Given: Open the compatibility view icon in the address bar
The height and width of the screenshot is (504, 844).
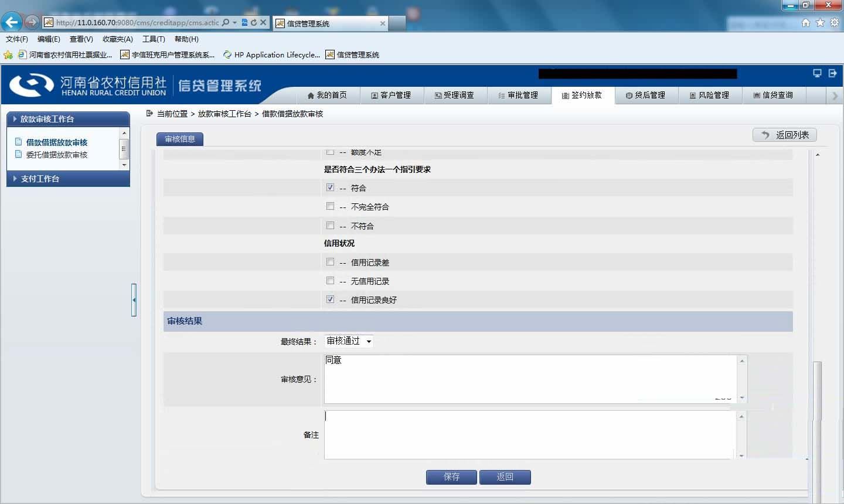Looking at the screenshot, I should (245, 22).
